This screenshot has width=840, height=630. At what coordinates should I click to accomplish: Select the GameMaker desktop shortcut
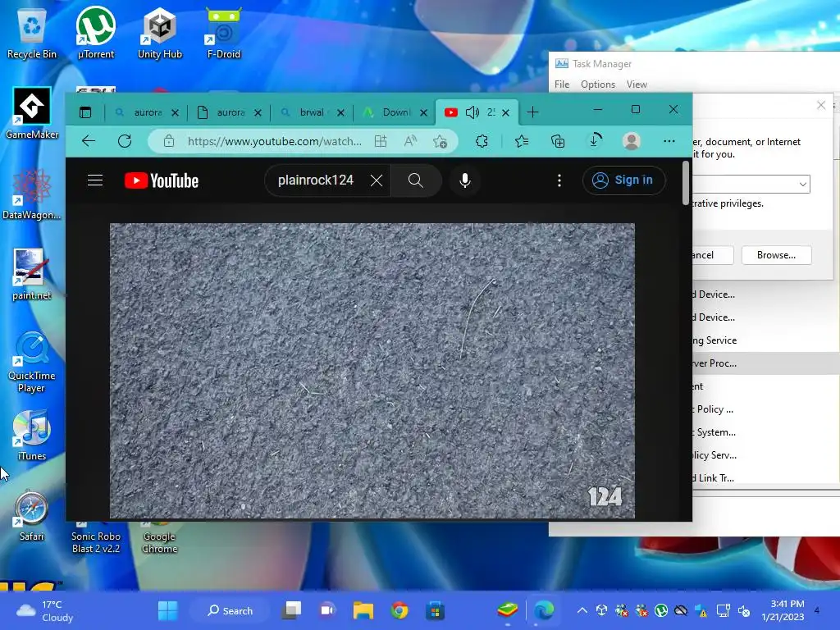(32, 113)
